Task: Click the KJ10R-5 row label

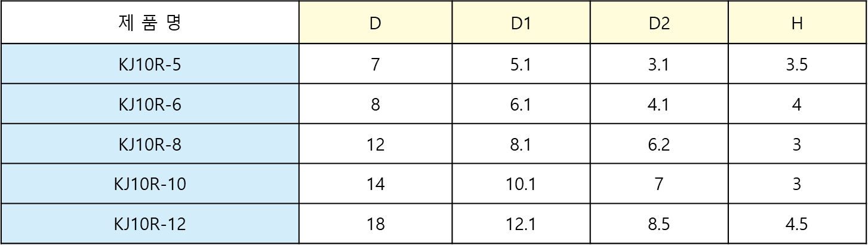Action: pyautogui.click(x=150, y=64)
